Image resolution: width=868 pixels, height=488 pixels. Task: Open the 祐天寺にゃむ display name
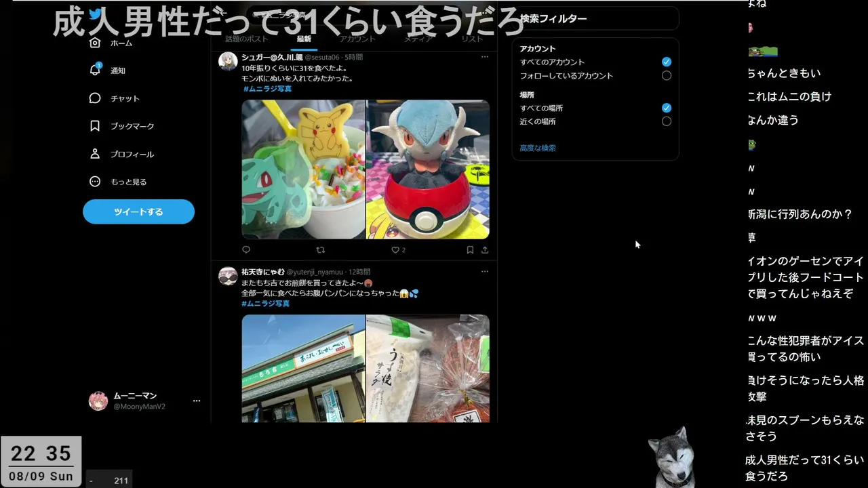click(x=263, y=272)
